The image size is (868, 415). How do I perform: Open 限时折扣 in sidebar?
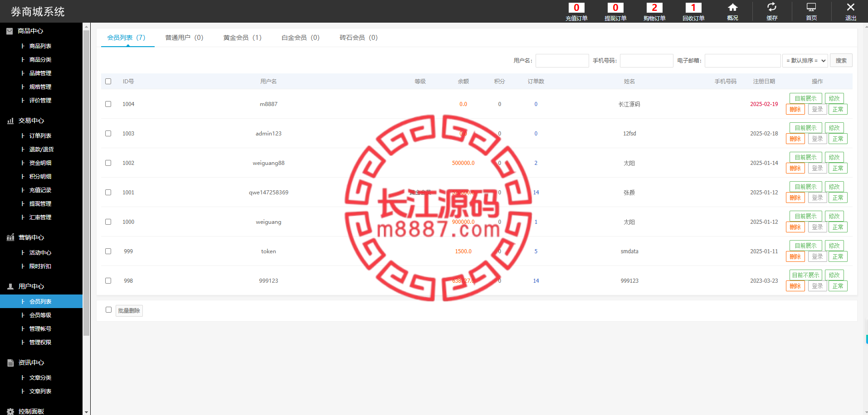tap(40, 266)
